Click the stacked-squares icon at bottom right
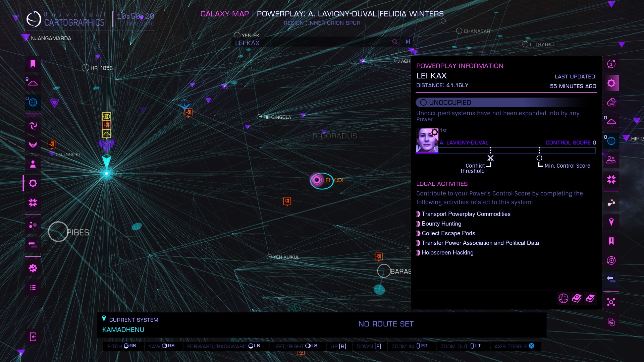Image resolution: width=644 pixels, height=362 pixels. 611,322
